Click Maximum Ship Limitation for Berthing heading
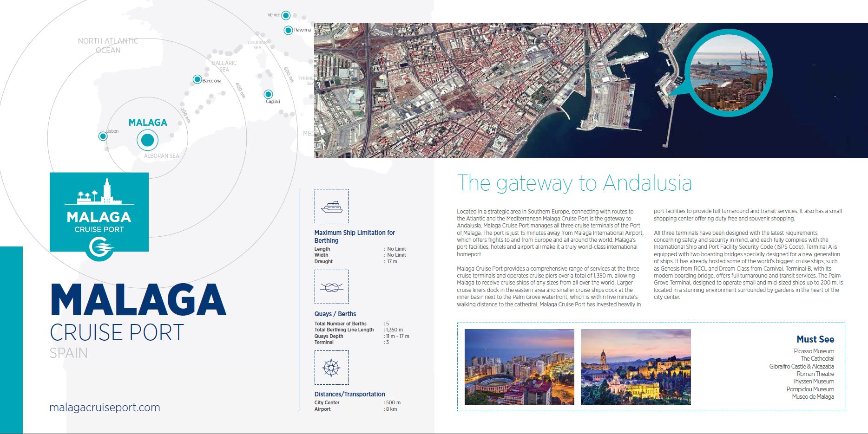Viewport: 868px width, 434px height. [355, 236]
